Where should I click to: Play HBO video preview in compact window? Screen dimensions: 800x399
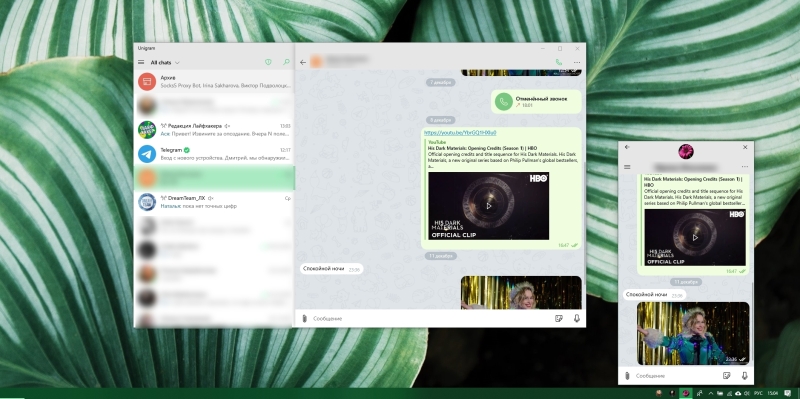[695, 237]
